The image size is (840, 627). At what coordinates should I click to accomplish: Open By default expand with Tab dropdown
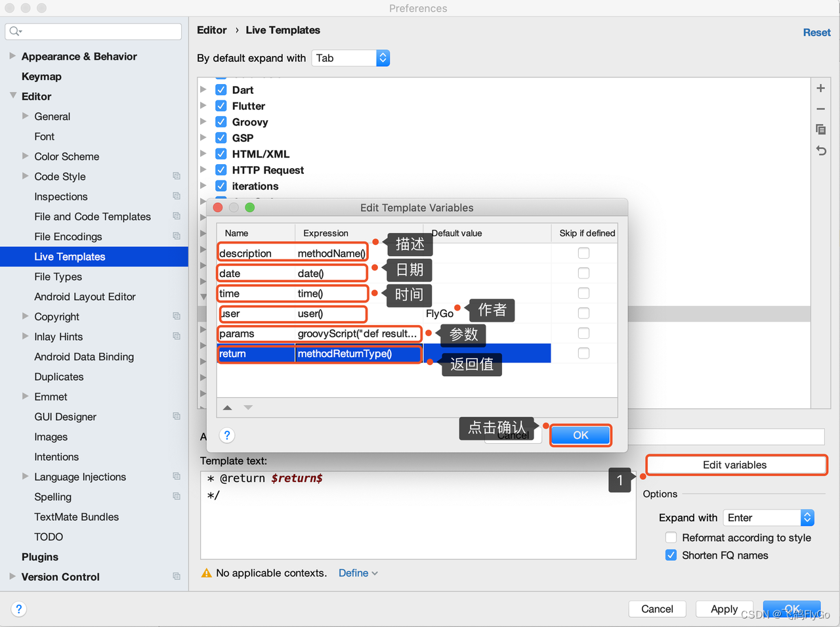pyautogui.click(x=351, y=58)
